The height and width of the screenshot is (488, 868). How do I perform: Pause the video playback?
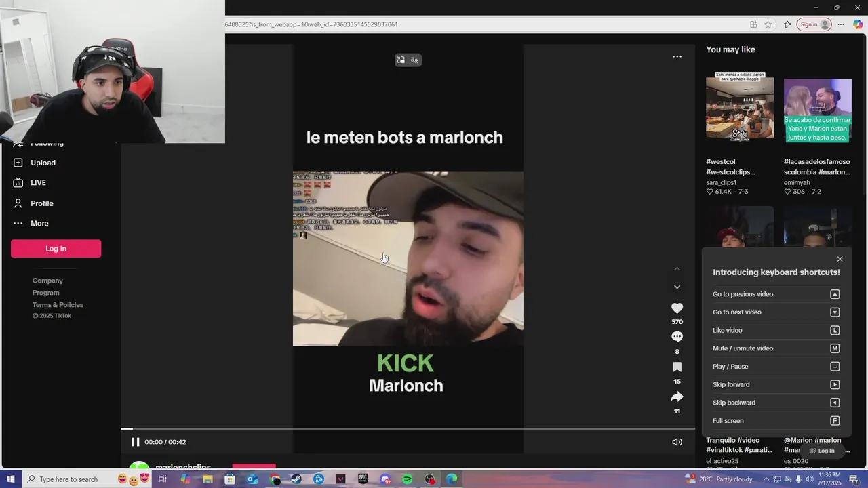point(135,442)
